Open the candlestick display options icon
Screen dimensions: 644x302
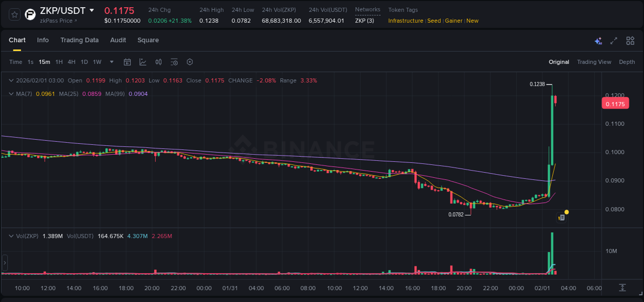[x=158, y=62]
